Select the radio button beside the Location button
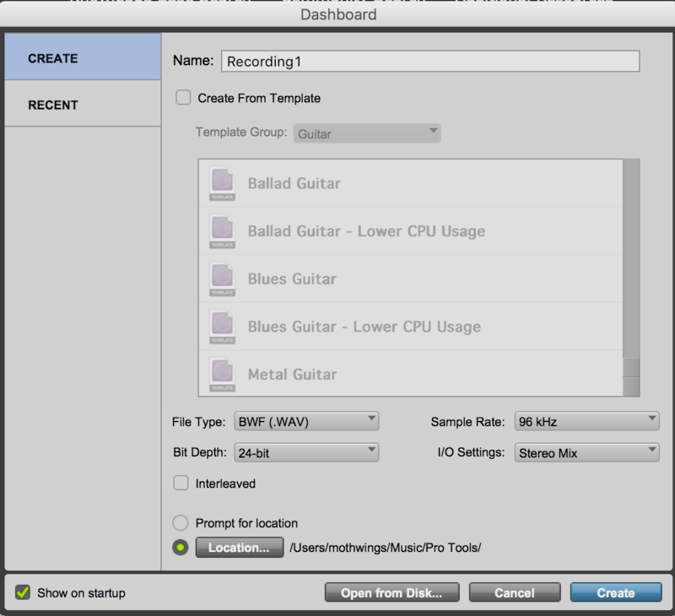Screen dimensions: 675x616 (180, 548)
